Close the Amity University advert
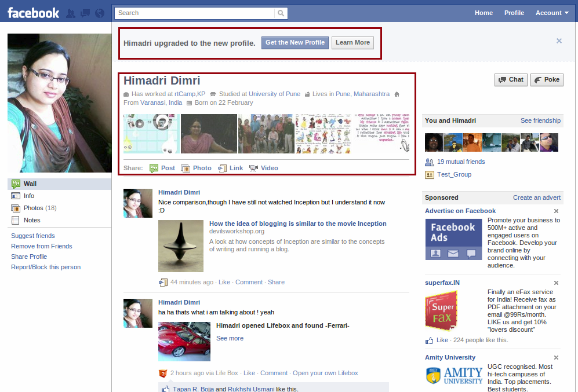Image resolution: width=578 pixels, height=392 pixels. click(556, 357)
